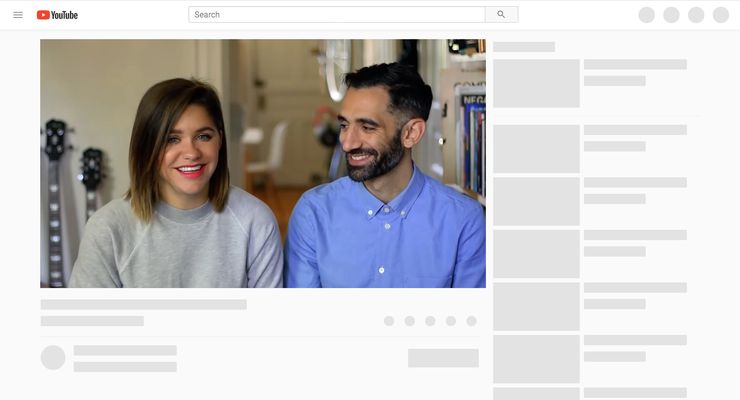Focus the Search text field
Screen dimensions: 740x400
tap(336, 15)
